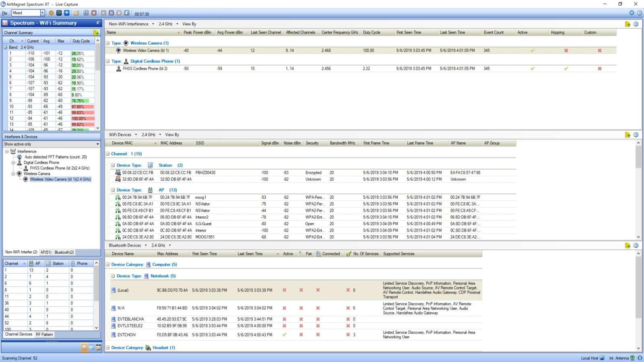Collapse the Interference tree node

[7, 151]
